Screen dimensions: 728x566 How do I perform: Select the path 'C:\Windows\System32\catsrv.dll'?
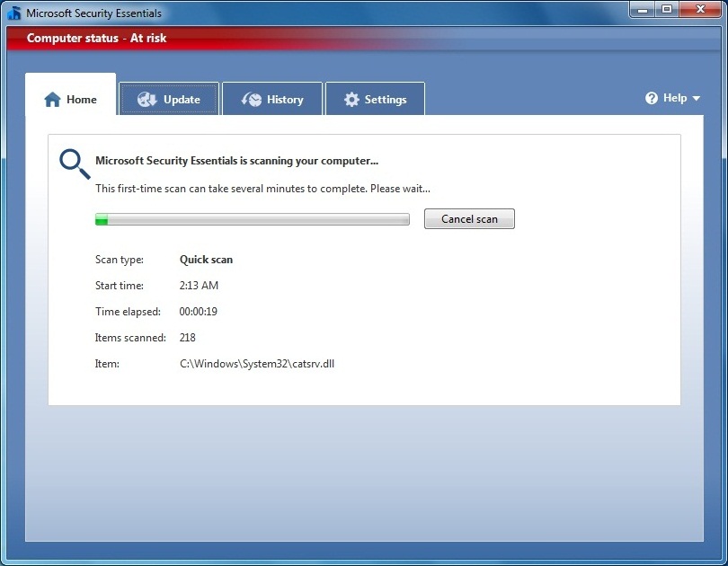pyautogui.click(x=257, y=364)
